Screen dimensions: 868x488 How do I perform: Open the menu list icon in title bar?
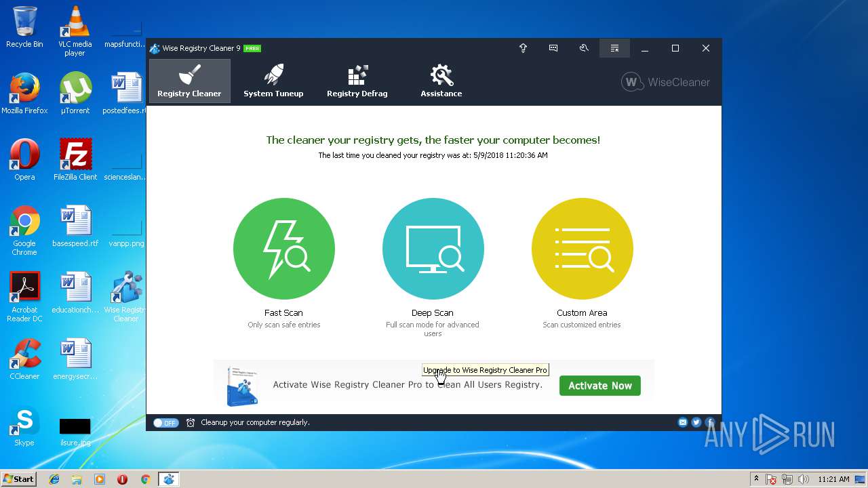point(614,48)
